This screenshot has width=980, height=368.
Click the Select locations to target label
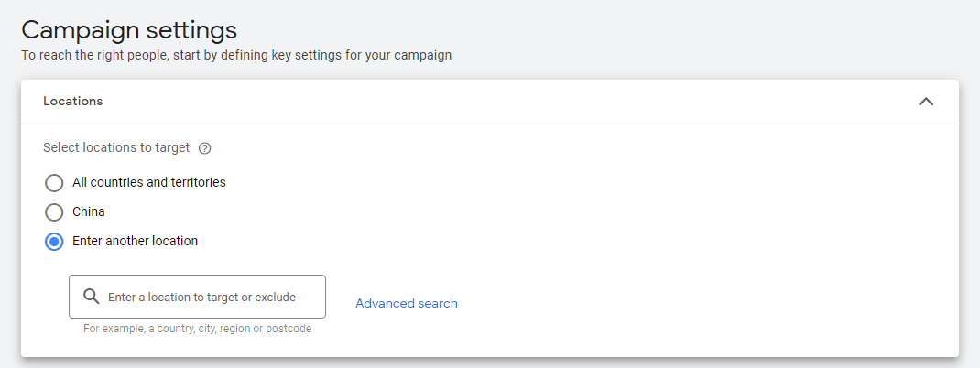pyautogui.click(x=116, y=147)
